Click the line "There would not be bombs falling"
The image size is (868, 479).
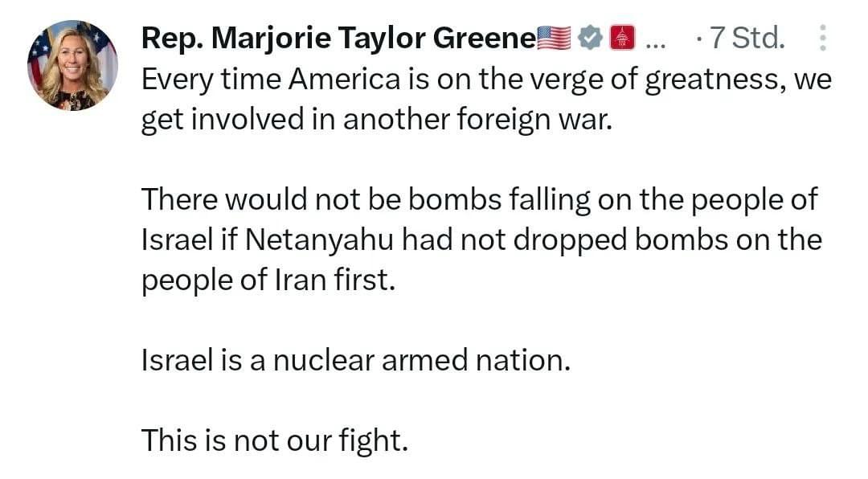[479, 200]
